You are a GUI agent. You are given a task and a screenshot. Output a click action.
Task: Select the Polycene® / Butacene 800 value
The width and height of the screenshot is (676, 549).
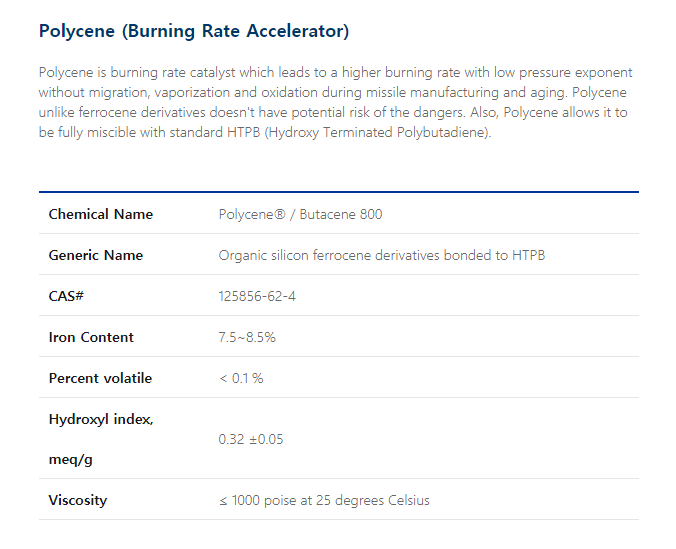point(300,214)
